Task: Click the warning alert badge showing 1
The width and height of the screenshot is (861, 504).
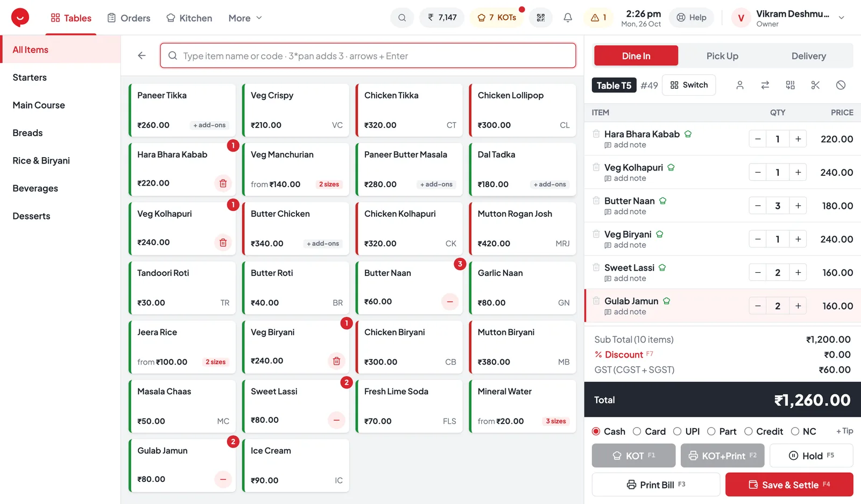Action: click(598, 18)
